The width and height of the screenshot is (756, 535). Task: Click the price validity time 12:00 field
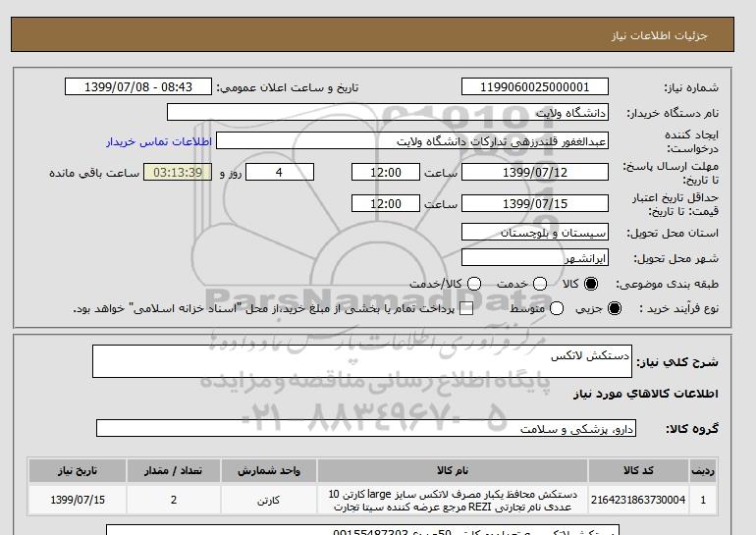386,203
